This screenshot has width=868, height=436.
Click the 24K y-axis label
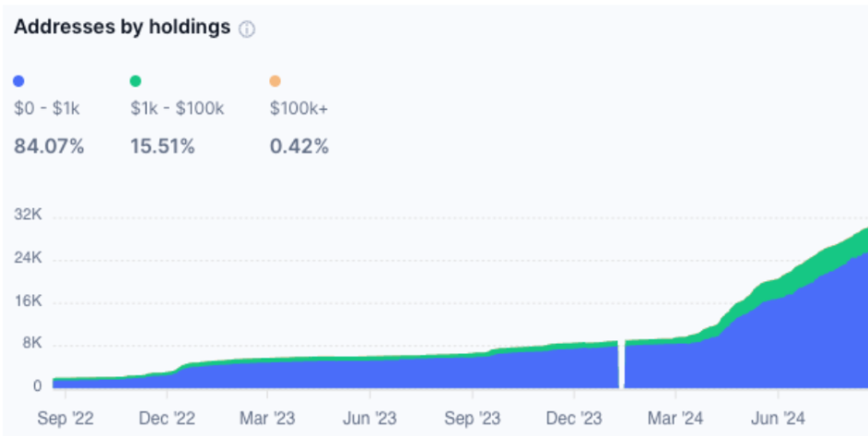(x=28, y=257)
